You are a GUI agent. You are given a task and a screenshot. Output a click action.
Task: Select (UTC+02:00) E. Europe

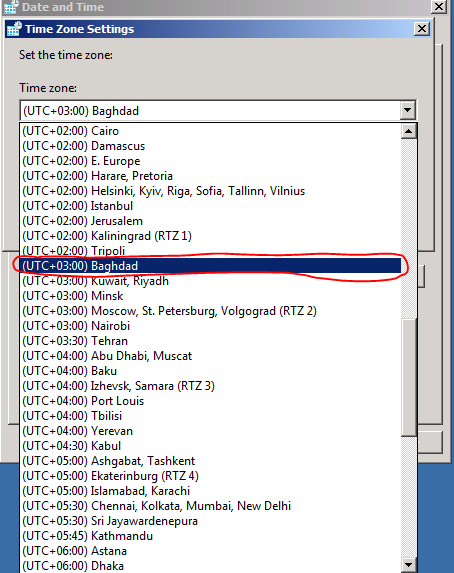coord(211,161)
